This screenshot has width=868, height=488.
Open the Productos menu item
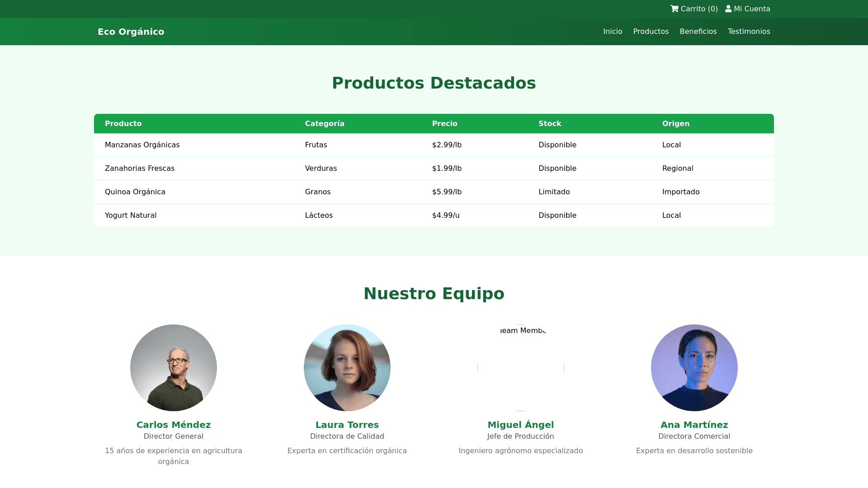651,32
